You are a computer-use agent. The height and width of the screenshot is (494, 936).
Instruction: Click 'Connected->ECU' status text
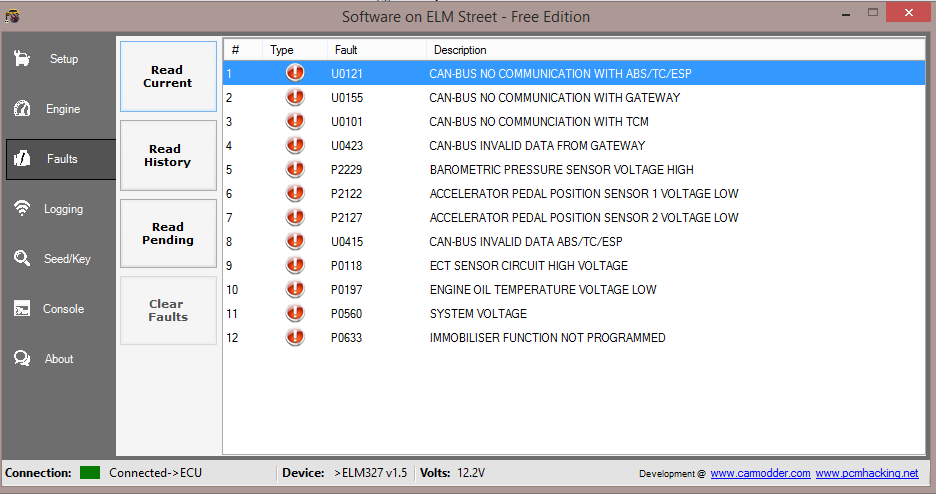pyautogui.click(x=155, y=473)
